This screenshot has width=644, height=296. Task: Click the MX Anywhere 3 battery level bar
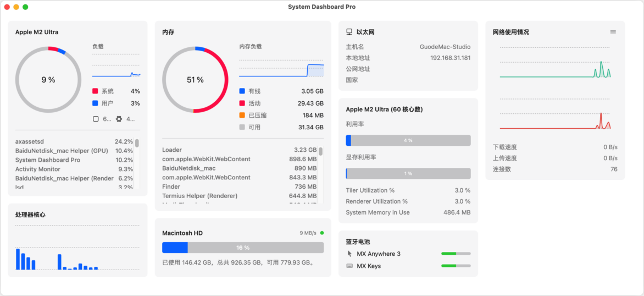tap(456, 254)
